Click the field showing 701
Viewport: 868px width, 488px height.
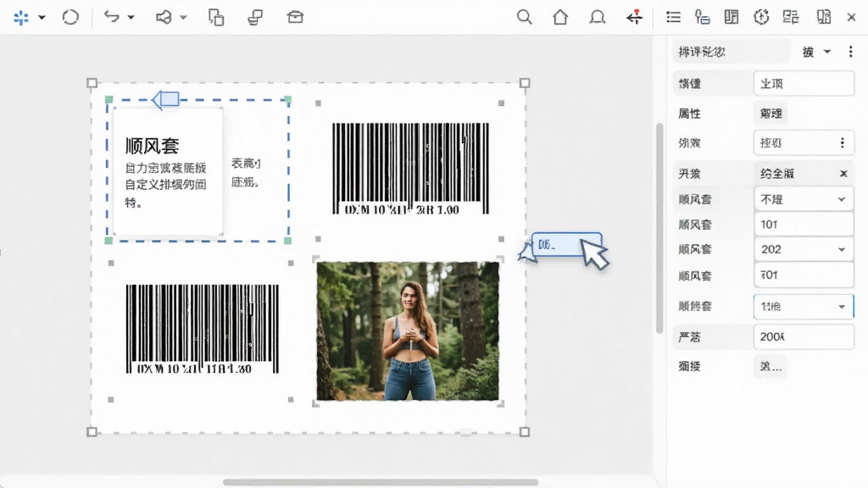click(804, 275)
